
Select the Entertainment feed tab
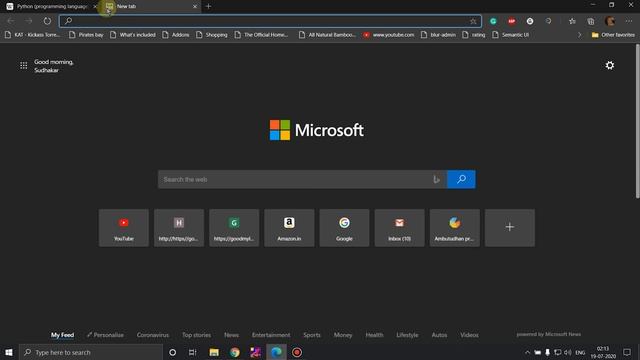pos(271,335)
